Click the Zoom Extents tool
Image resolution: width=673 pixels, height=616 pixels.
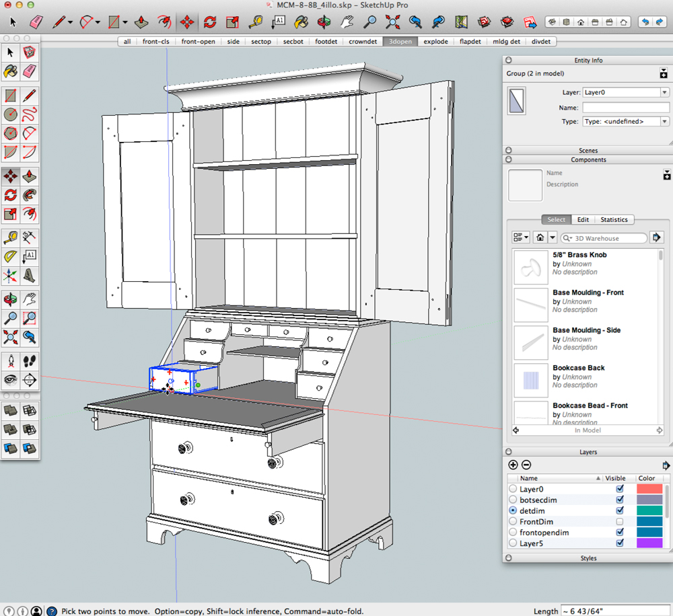(x=11, y=336)
